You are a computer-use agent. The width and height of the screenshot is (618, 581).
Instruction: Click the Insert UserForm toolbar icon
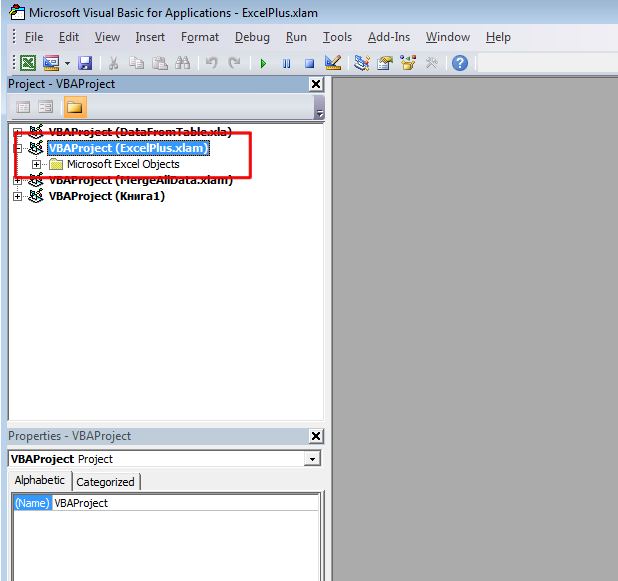51,63
